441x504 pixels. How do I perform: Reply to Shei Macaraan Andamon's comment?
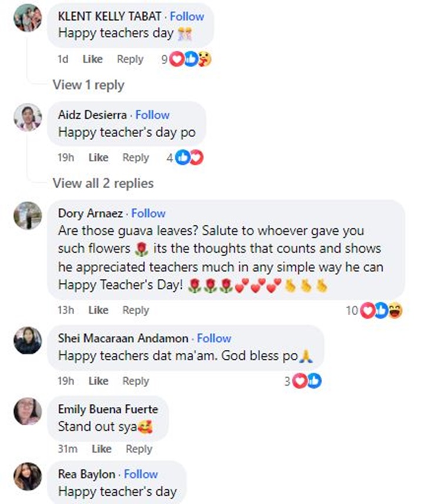[135, 381]
